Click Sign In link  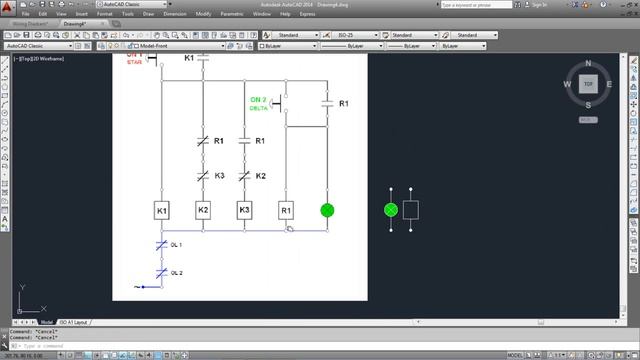pyautogui.click(x=540, y=5)
